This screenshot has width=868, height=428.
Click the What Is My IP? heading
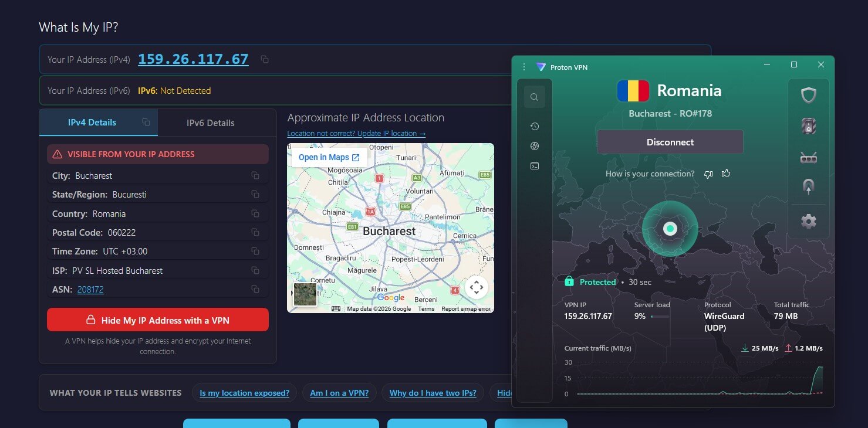click(x=79, y=27)
